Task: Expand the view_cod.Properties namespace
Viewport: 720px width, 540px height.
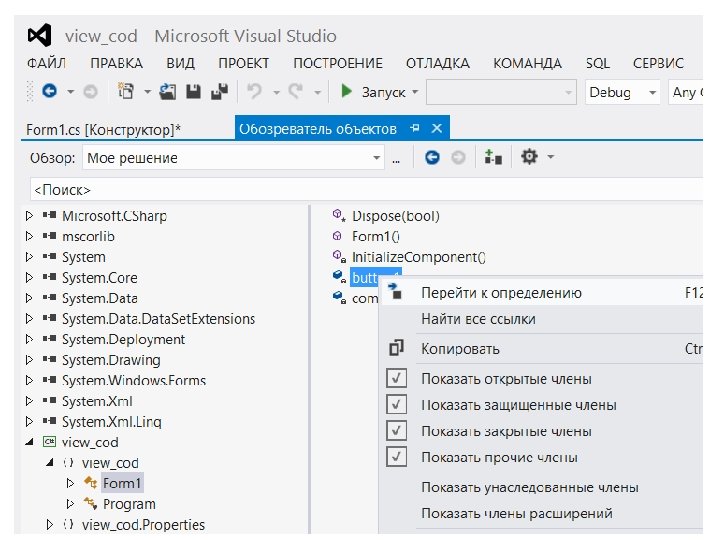Action: [50, 524]
